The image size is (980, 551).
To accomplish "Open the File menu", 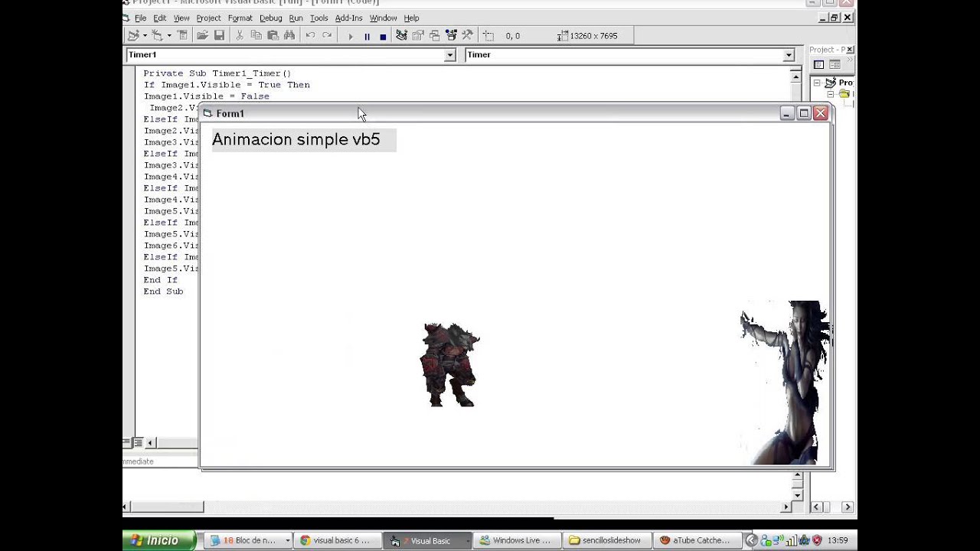I will (x=140, y=18).
